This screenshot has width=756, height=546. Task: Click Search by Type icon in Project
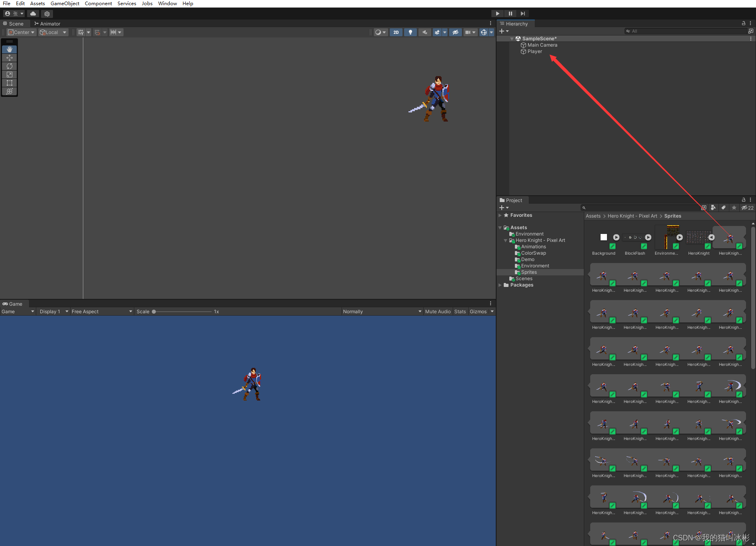coord(713,208)
